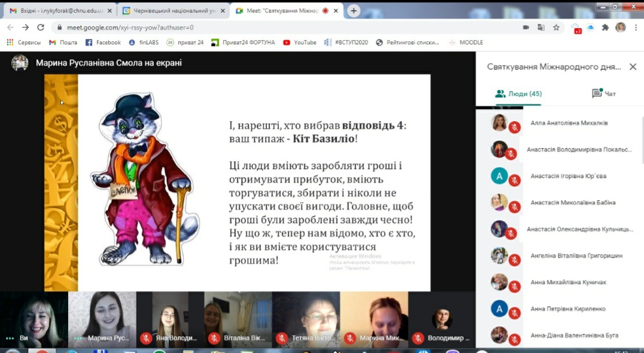Click muted mic icon for Анна Петрівна Кириленко

click(x=514, y=313)
